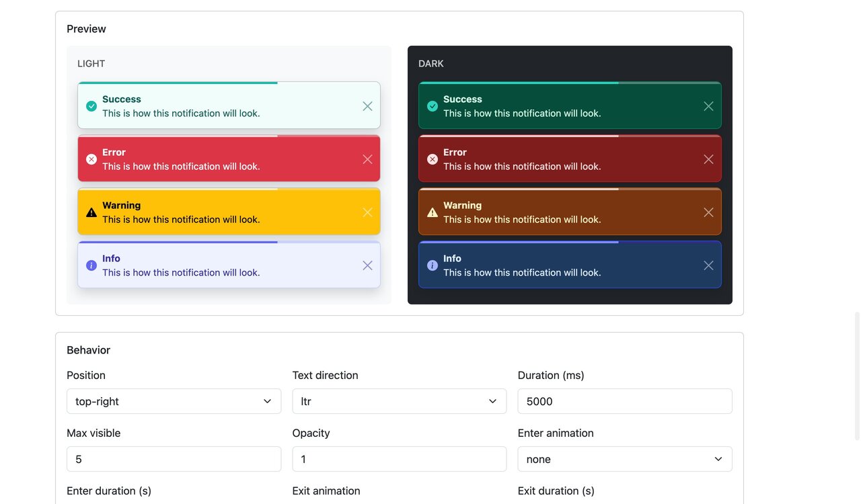Click the dark Error cross-circle icon

coord(433,159)
